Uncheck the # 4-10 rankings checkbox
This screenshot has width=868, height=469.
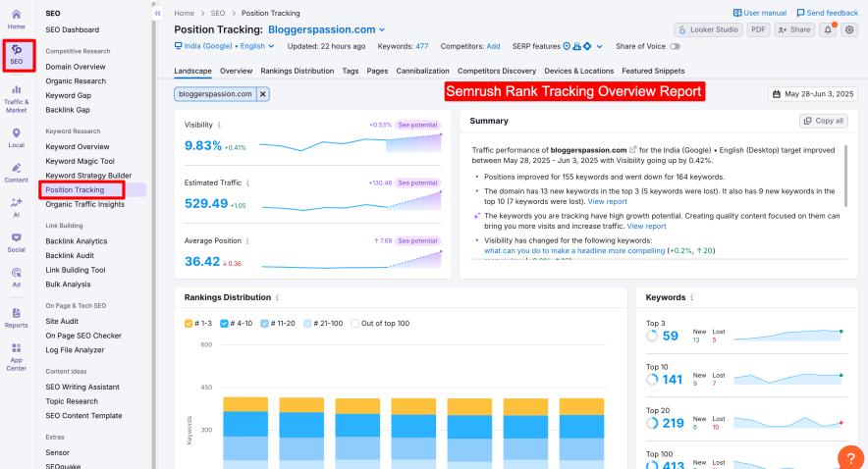(225, 323)
